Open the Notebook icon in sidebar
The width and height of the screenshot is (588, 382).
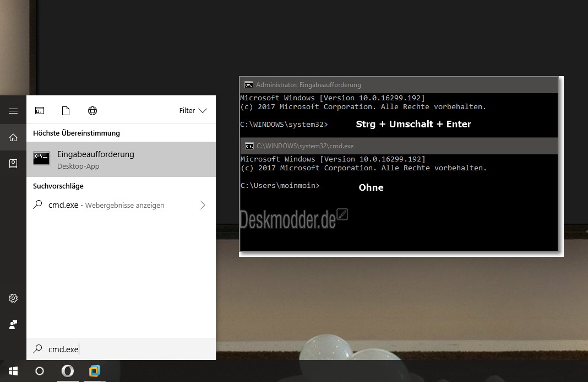pyautogui.click(x=13, y=164)
